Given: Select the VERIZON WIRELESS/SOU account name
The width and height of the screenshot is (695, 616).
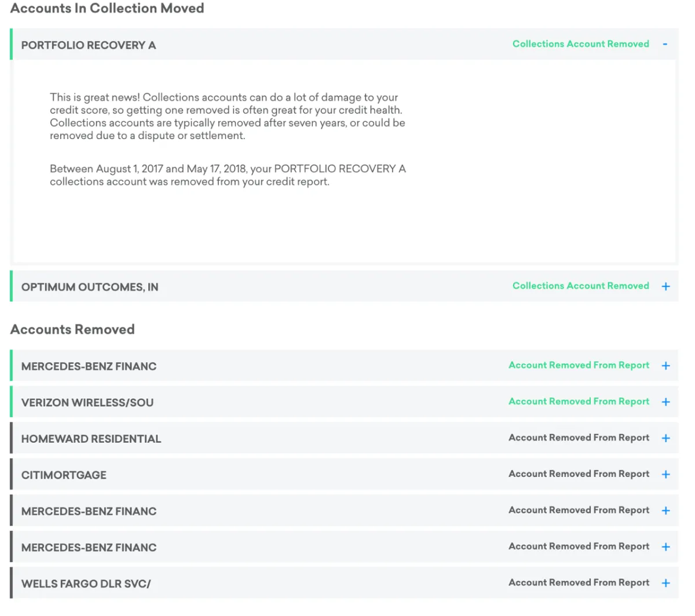Looking at the screenshot, I should (87, 402).
